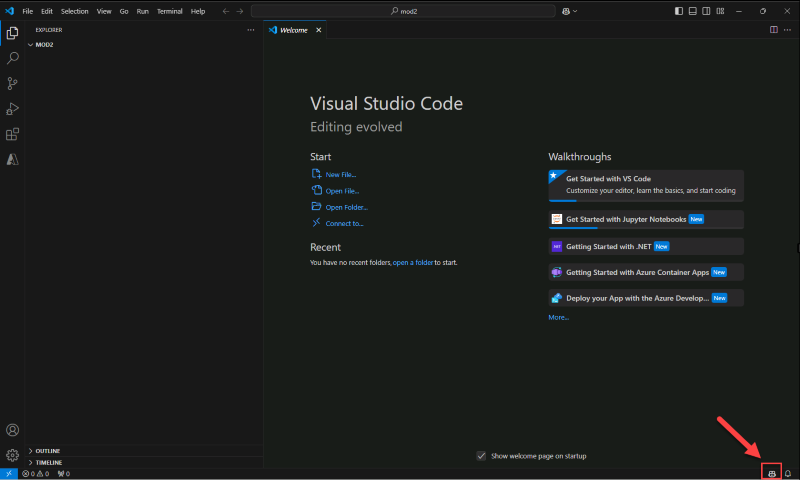
Task: Open the Search view in activity bar
Action: 13,58
